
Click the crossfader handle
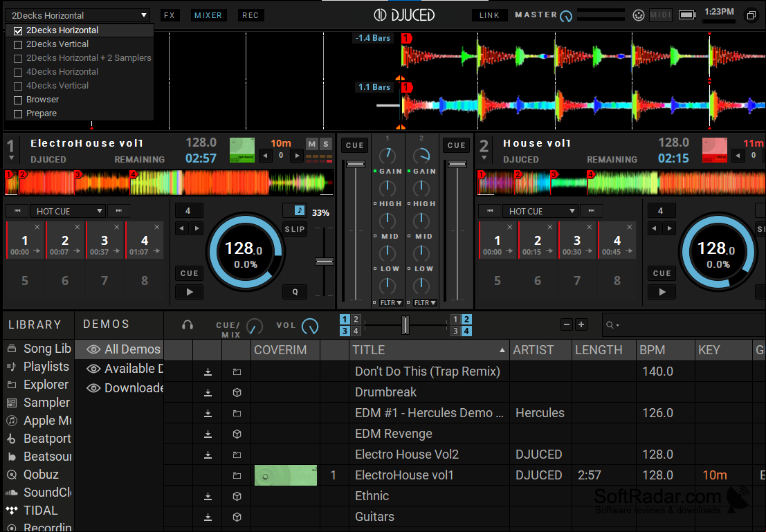click(405, 325)
